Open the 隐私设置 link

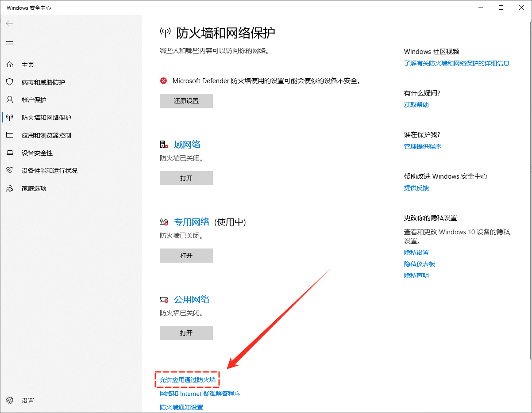[x=416, y=252]
